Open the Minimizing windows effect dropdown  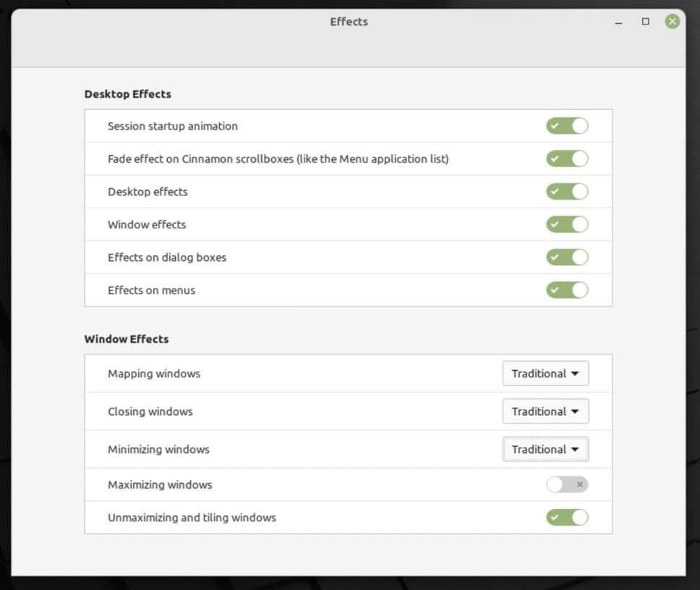pos(545,449)
